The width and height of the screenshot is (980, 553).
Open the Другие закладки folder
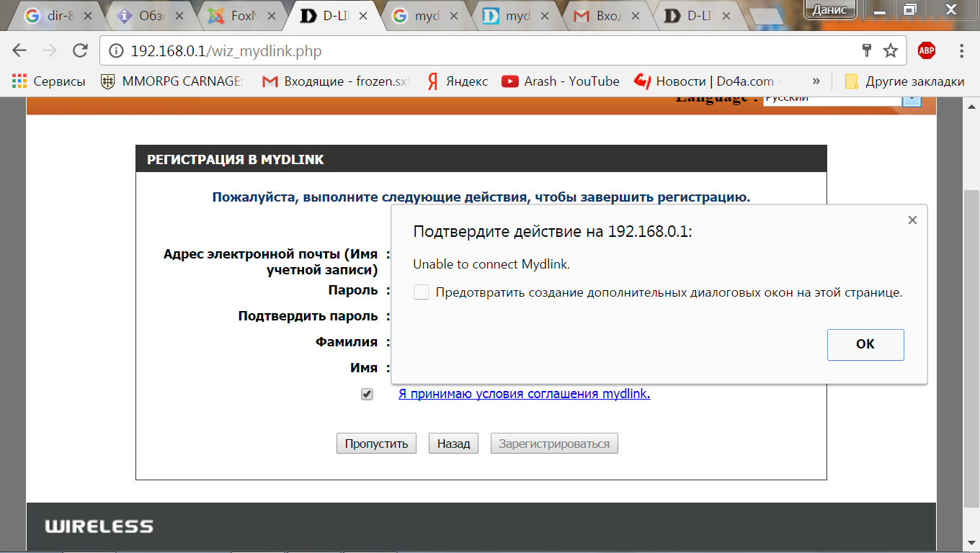point(904,81)
